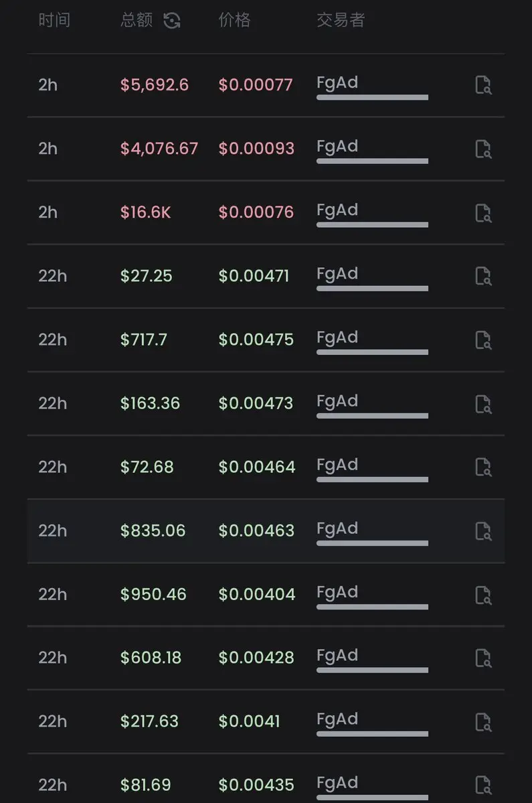Open the FgAd trader link at $0.00093
Screen dimensions: 532x803
tap(337, 147)
